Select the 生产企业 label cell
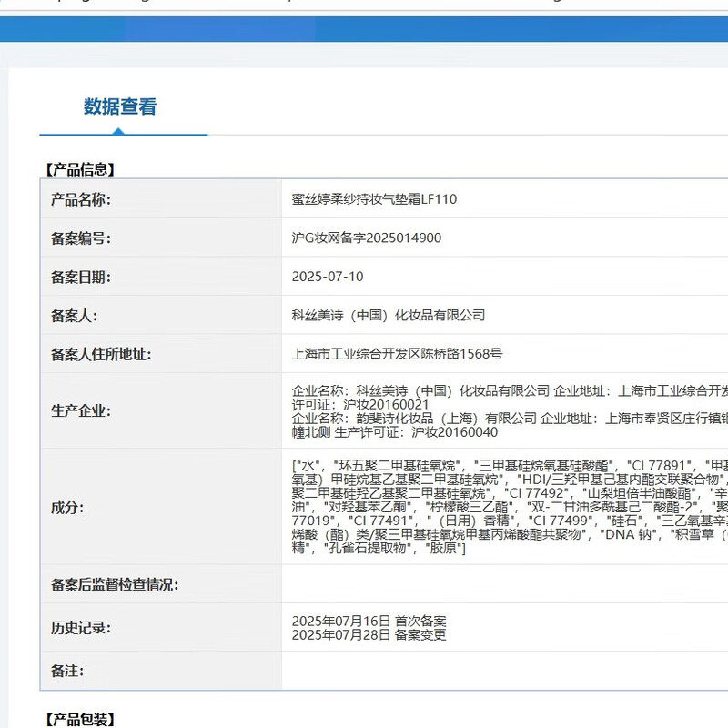 tap(80, 410)
